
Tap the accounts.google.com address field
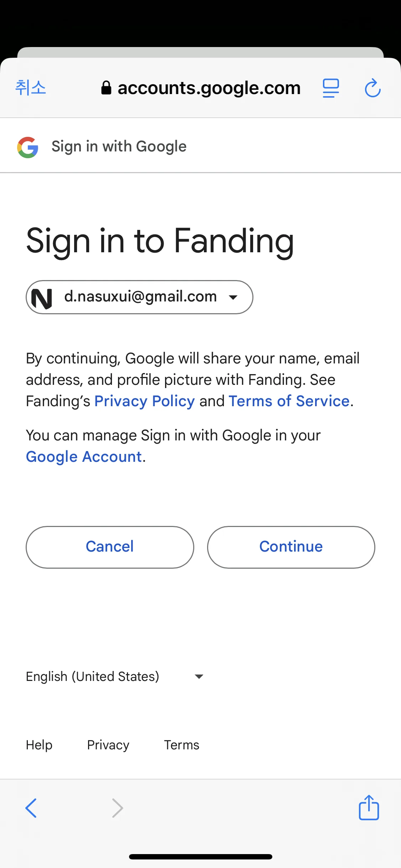pos(201,88)
